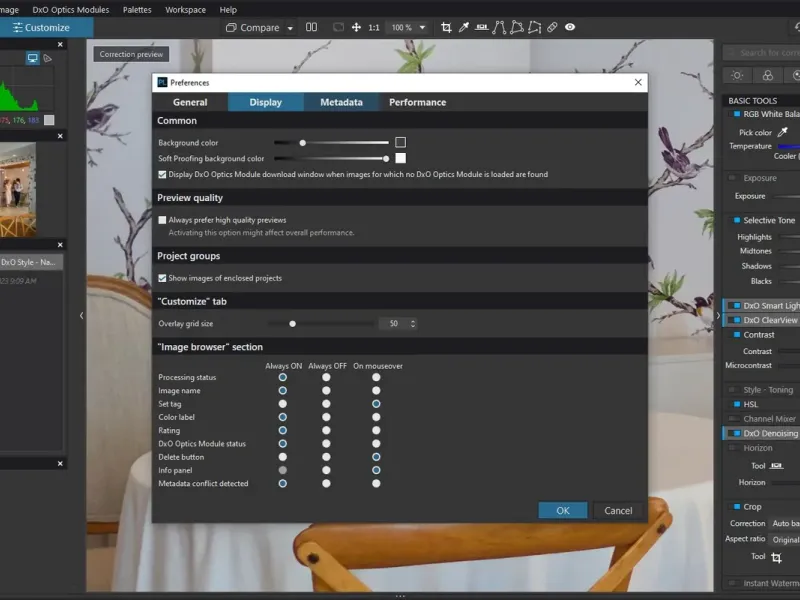Set Metadata conflict detected to Always OFF

coord(326,484)
